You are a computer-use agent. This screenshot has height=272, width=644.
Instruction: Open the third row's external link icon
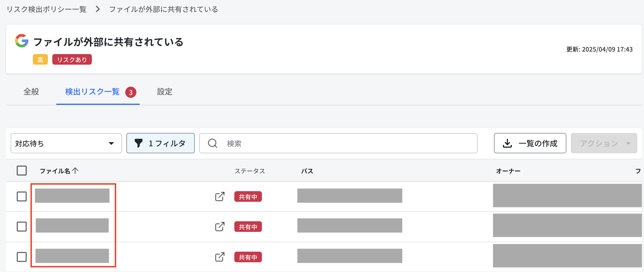220,257
